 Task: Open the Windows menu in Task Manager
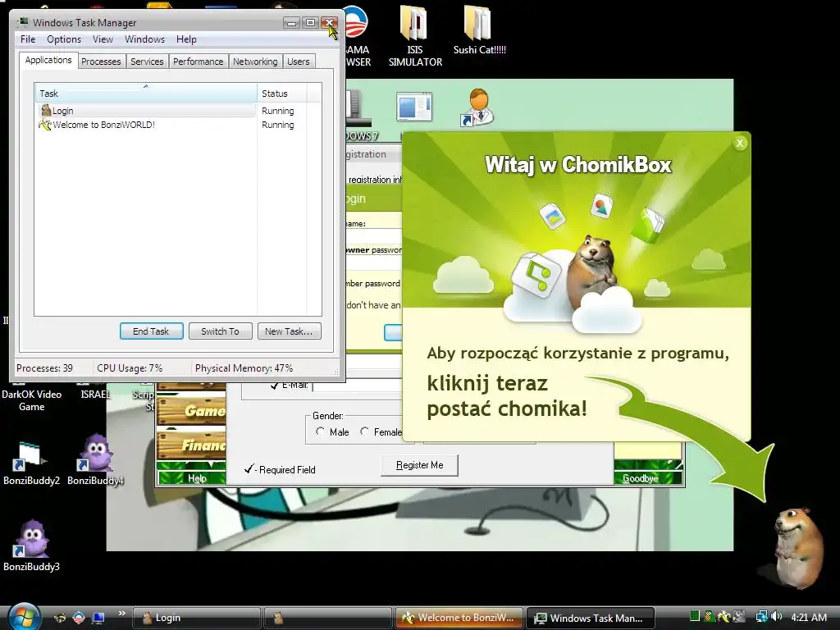tap(144, 39)
